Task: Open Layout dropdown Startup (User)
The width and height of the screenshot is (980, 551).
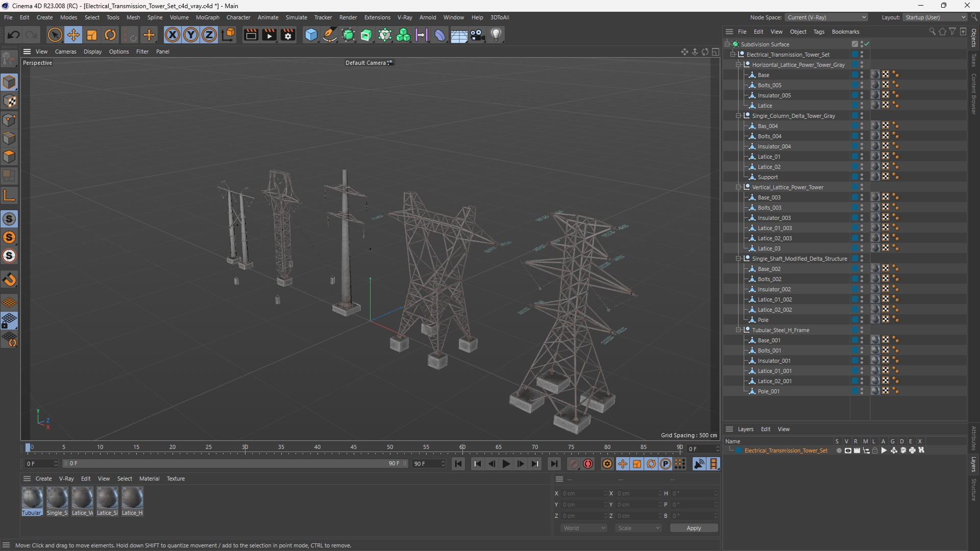Action: [935, 17]
